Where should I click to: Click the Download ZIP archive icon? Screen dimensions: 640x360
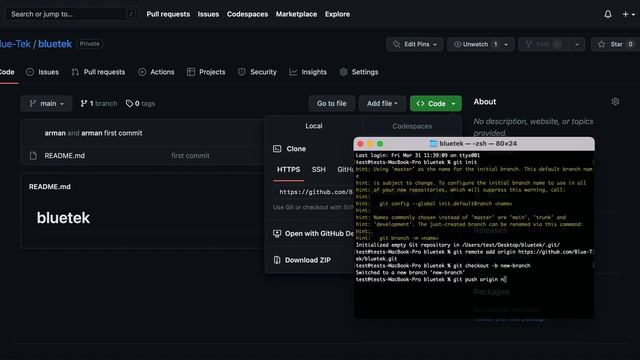[277, 260]
